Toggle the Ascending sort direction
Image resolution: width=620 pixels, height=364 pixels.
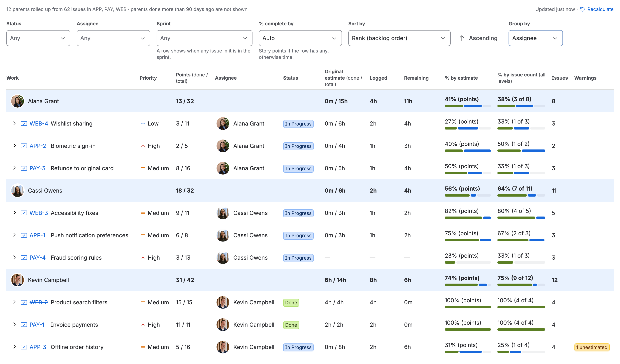pos(478,38)
